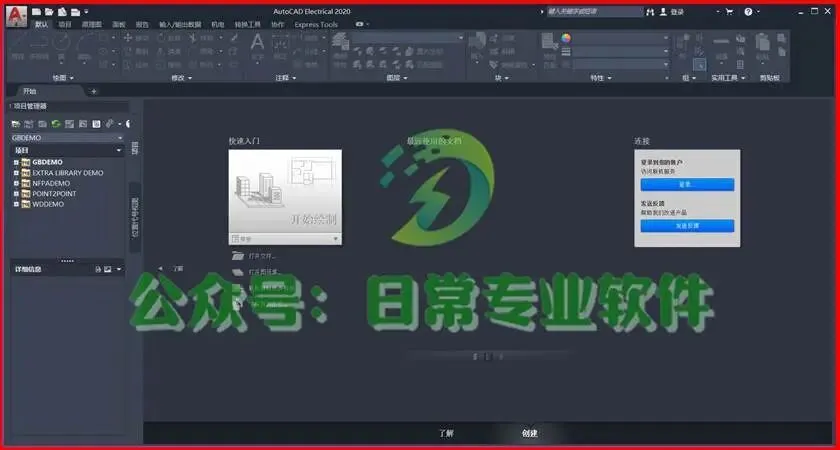Open the 详细信息 panel dropdown arrow
Screen dimensions: 840x450
point(119,269)
